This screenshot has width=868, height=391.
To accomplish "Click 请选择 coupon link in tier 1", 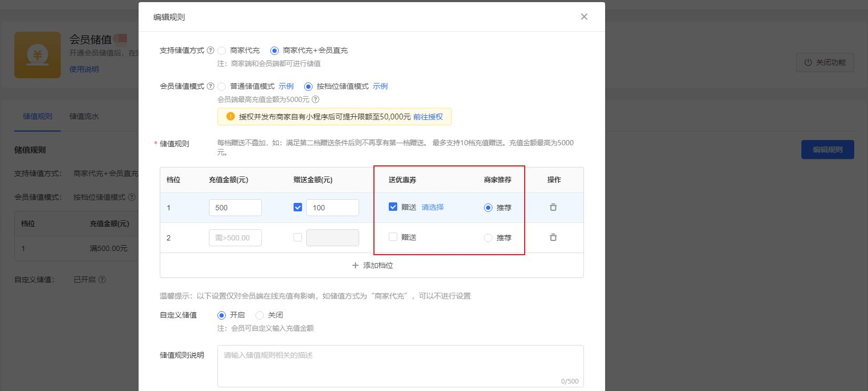I will click(x=433, y=207).
